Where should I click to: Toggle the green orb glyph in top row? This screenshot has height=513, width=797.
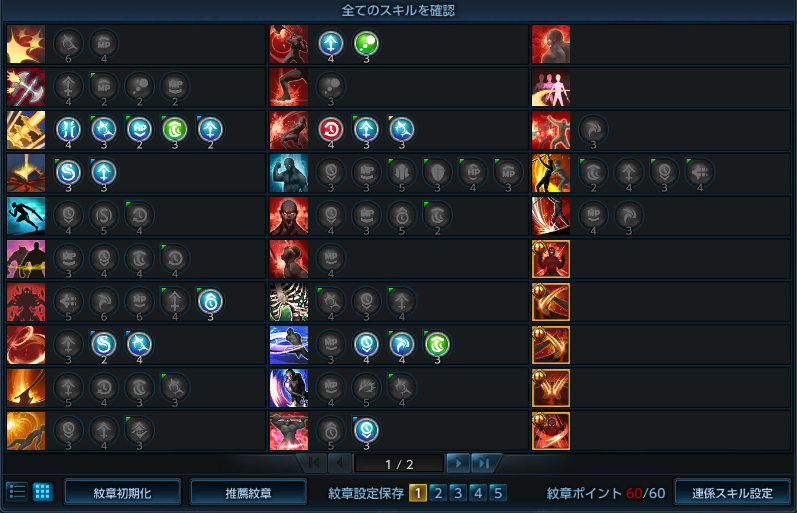tap(366, 44)
